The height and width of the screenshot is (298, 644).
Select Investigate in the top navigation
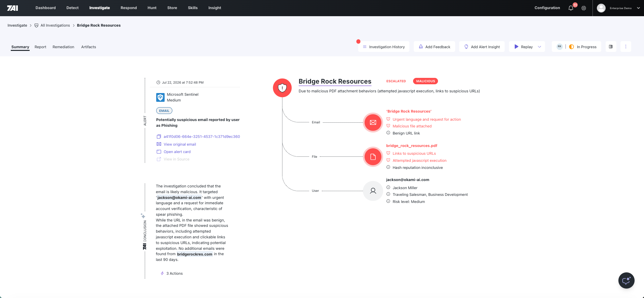pyautogui.click(x=100, y=8)
